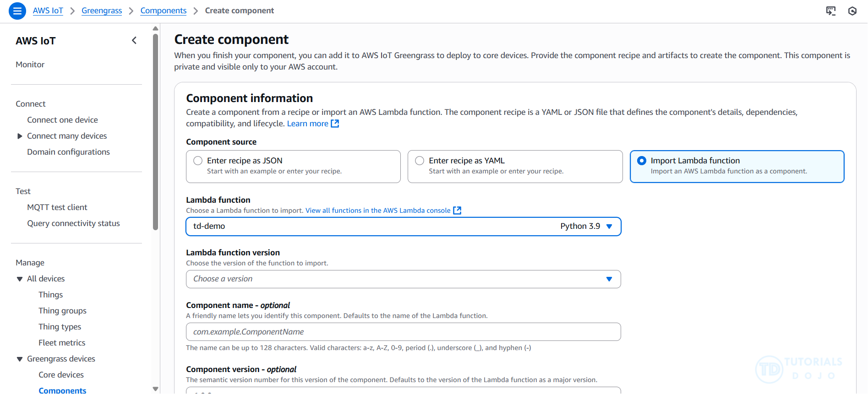Open the CloudShell terminal icon

coord(831,11)
